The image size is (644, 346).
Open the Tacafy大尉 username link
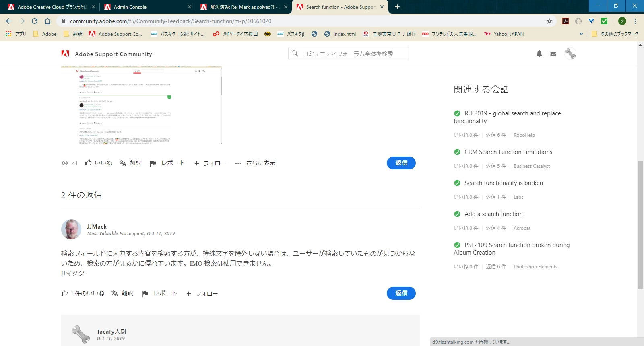coord(111,332)
